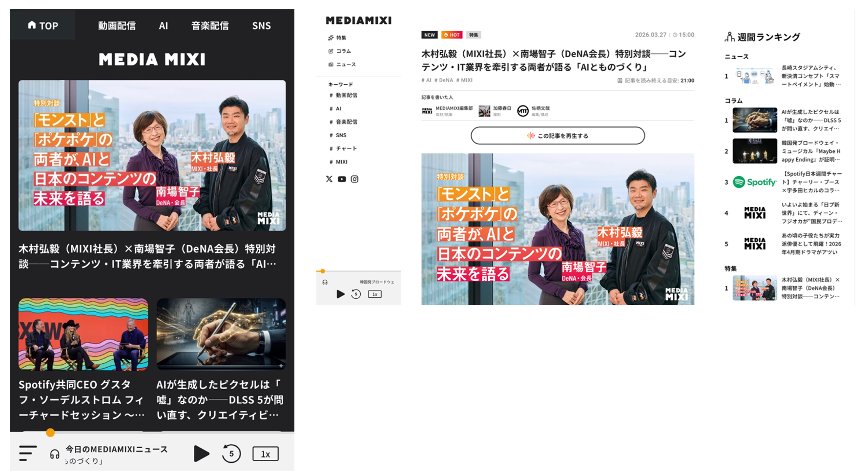Select the 動画配信 tab in the top navigation
This screenshot has width=868, height=476.
point(117,25)
